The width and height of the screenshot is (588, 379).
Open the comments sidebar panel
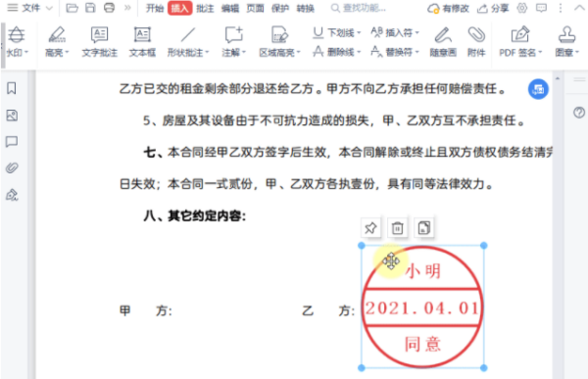point(12,142)
